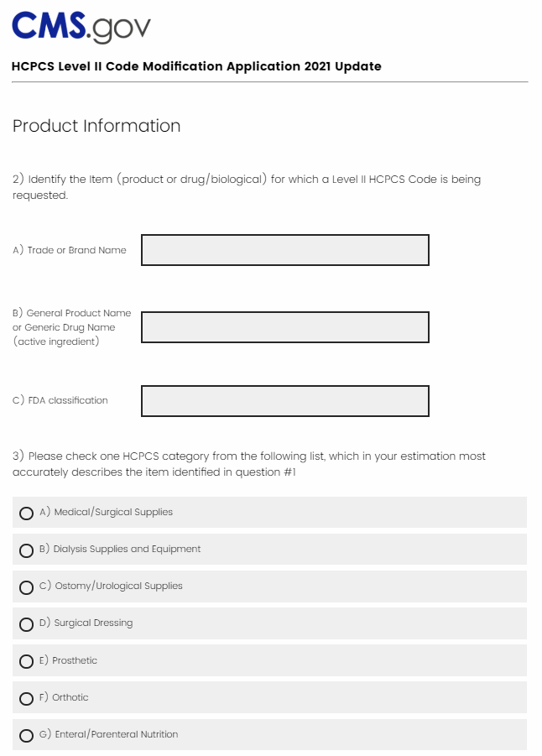The image size is (542, 756).
Task: Select the Ostomy/Urological Supplies radio button
Action: point(26,587)
